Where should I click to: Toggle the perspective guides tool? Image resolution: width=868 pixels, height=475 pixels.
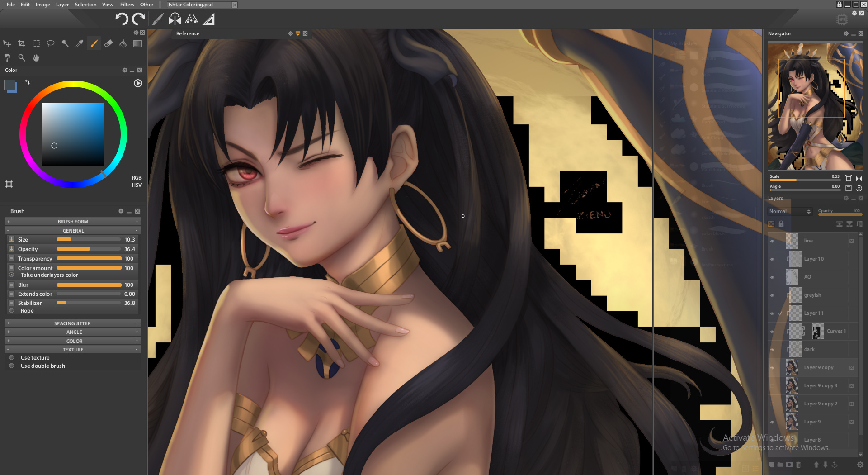[x=192, y=19]
